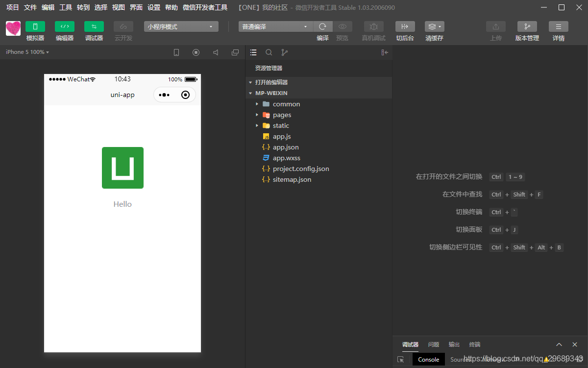This screenshot has width=588, height=368.
Task: Mute the simulator sound icon
Action: pyautogui.click(x=216, y=52)
